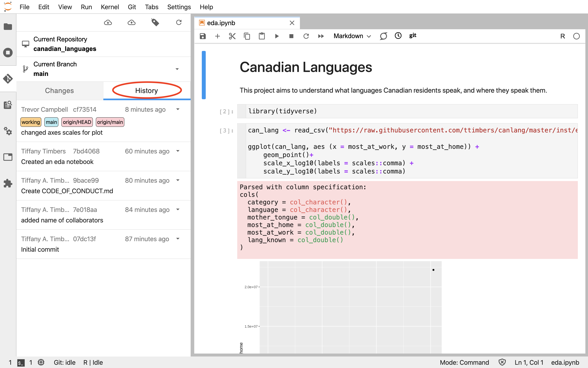Expand Initial commit 07dc13f details

pyautogui.click(x=178, y=239)
